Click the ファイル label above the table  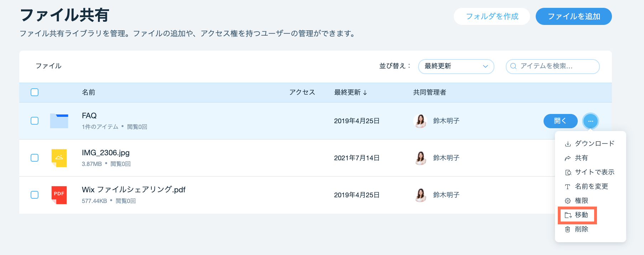tap(48, 66)
